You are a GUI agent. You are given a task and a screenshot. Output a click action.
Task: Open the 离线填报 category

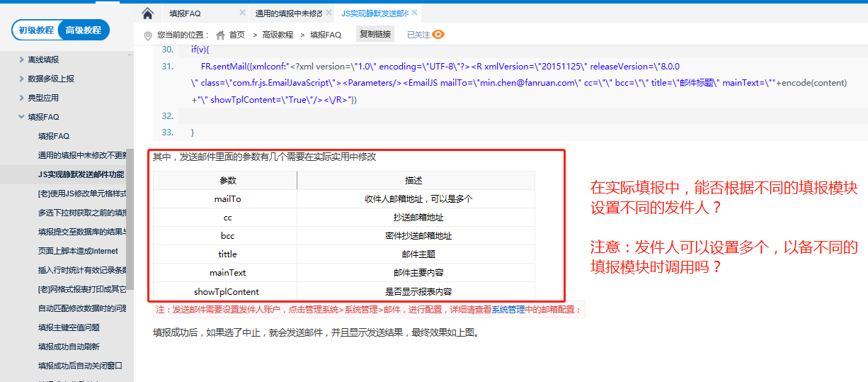pyautogui.click(x=44, y=60)
